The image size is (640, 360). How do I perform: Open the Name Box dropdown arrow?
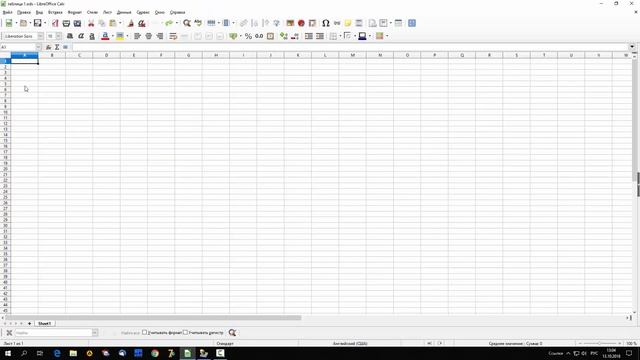point(38,47)
